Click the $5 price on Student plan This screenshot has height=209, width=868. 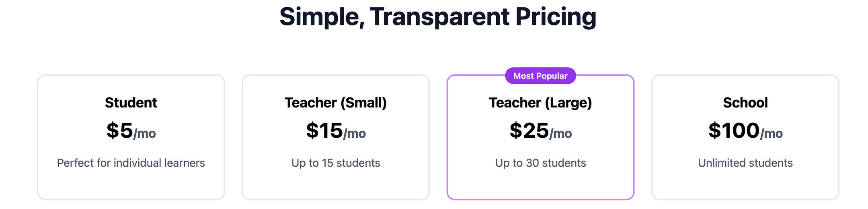click(119, 130)
